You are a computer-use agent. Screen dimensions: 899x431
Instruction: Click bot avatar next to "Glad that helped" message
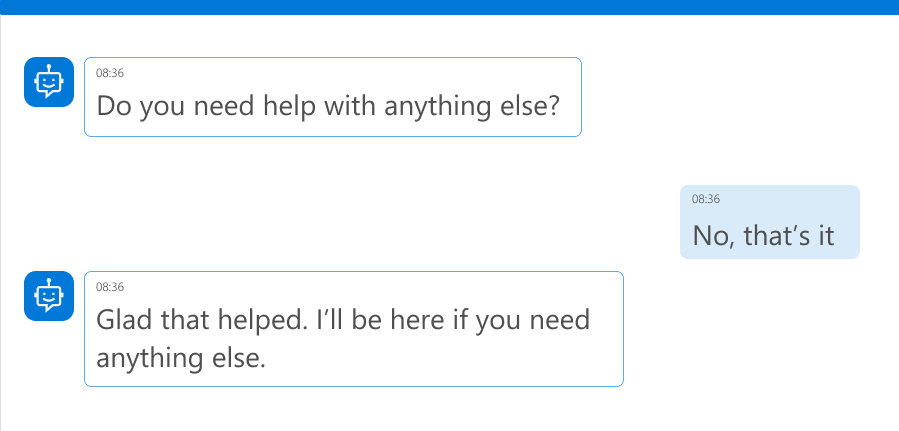pyautogui.click(x=48, y=296)
